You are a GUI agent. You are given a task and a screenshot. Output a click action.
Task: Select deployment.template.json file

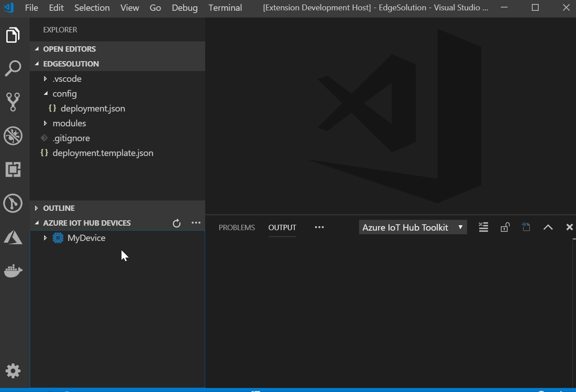point(103,153)
